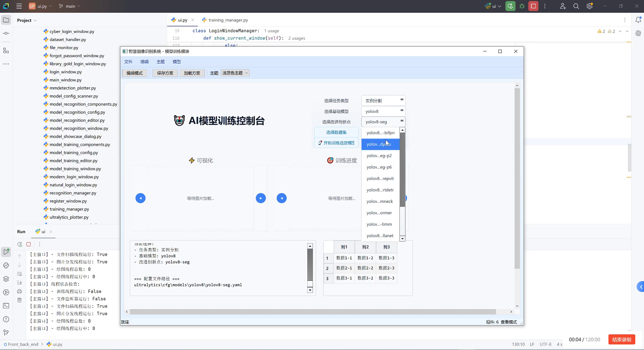The image size is (644, 350).
Task: Click the 选择数据集 button
Action: (336, 132)
